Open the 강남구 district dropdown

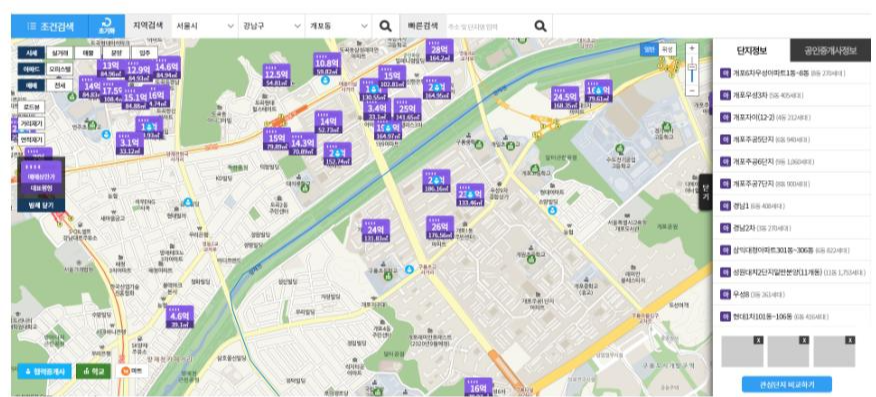(x=271, y=26)
